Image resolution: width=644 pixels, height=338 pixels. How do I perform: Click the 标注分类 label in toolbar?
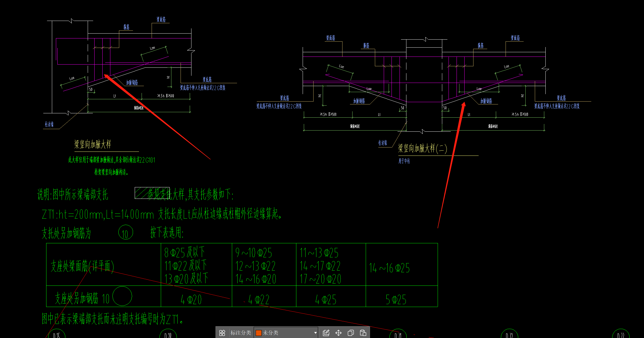point(241,333)
